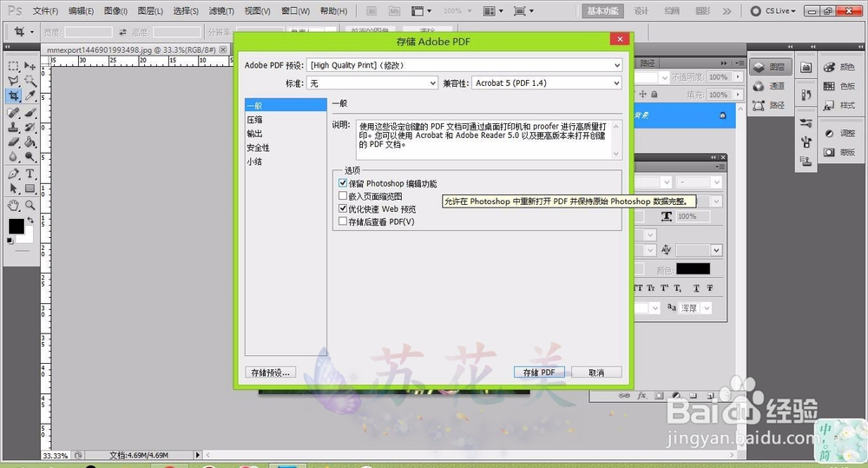Screen dimensions: 868x468
Task: Open the Layers (图层) panel button
Action: coord(771,67)
